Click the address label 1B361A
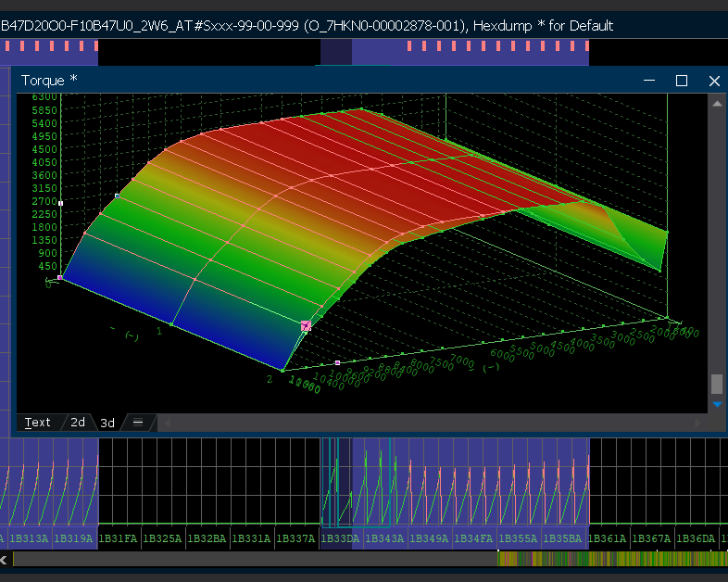 (x=608, y=538)
